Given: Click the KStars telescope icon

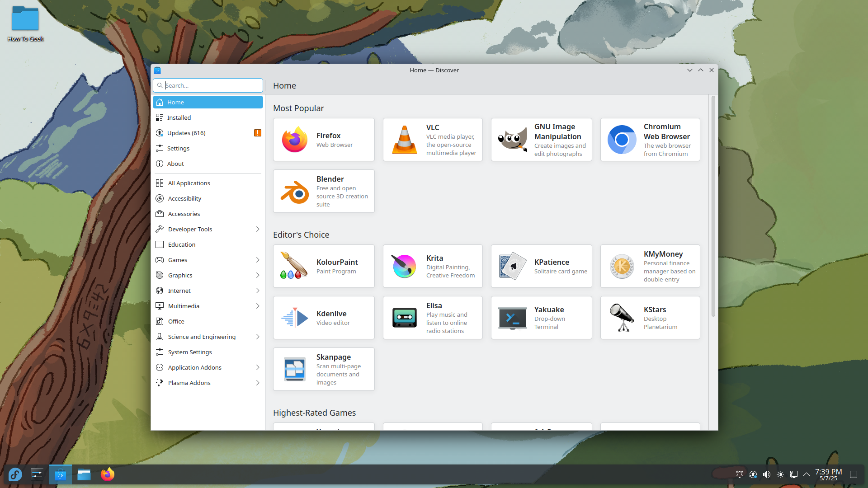Looking at the screenshot, I should click(622, 318).
